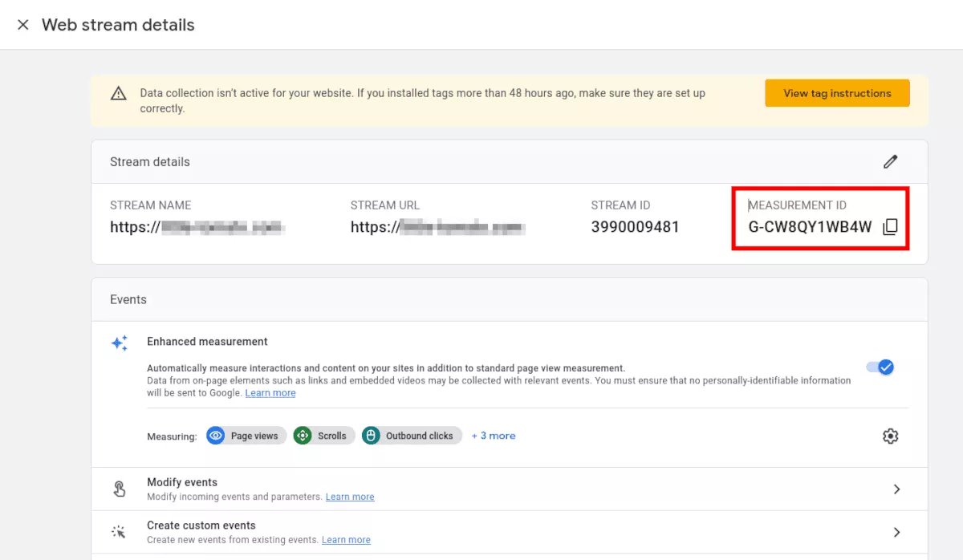Click the Events section heading

pos(128,299)
